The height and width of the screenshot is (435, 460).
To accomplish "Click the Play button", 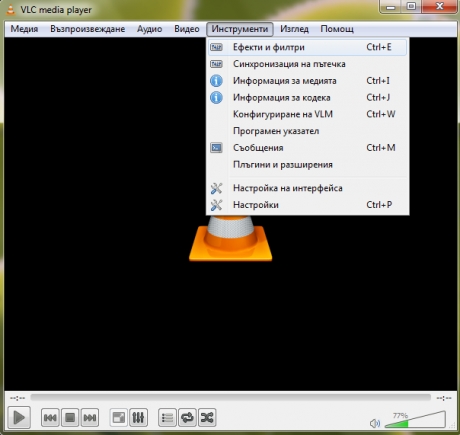I will (19, 417).
